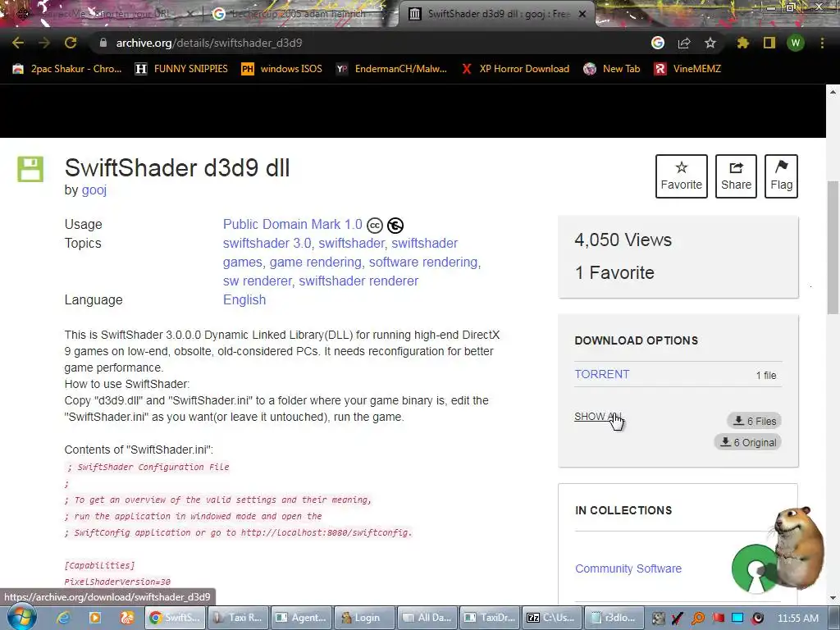Open the VineMEMZ bookmark
This screenshot has height=630, width=840.
click(x=688, y=69)
